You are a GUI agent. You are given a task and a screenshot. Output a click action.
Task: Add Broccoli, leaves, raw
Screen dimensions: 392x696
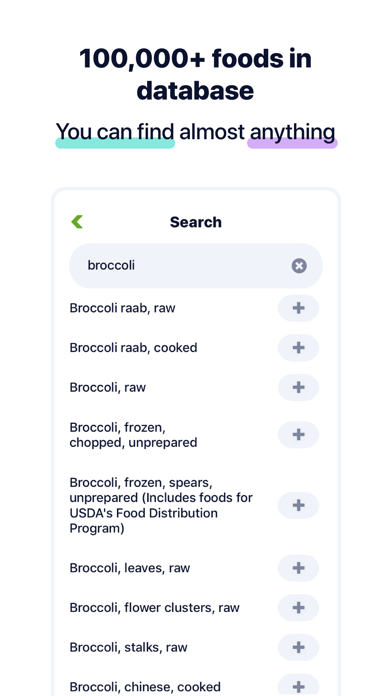[298, 568]
